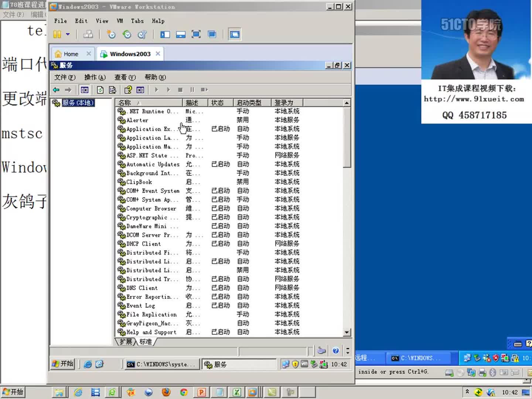Switch to the 标准 tab

(146, 342)
